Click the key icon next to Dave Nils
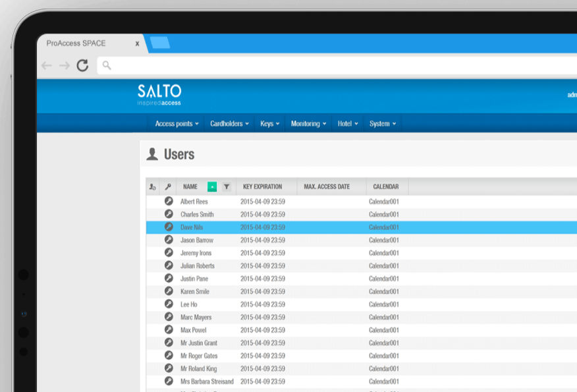The height and width of the screenshot is (392, 577). (x=169, y=227)
